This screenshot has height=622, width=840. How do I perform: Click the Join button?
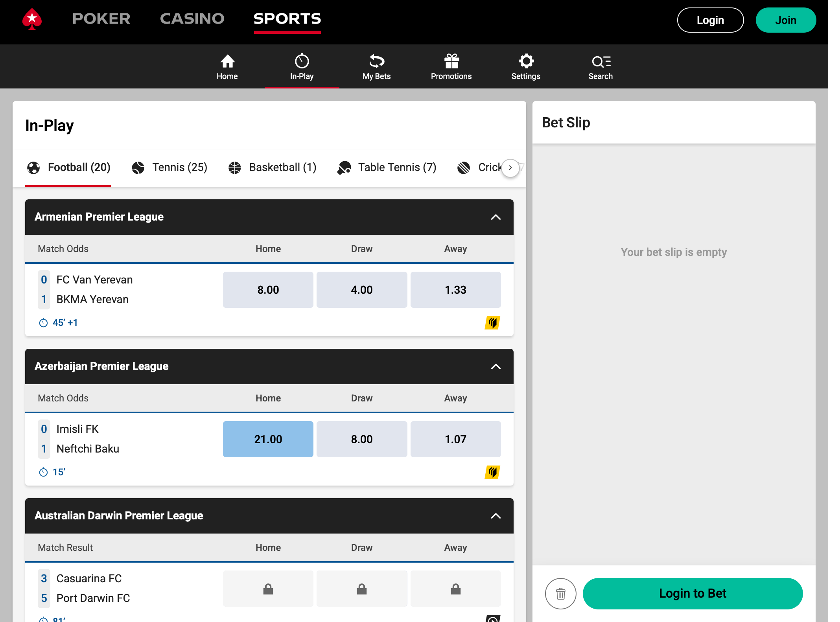[x=785, y=20]
